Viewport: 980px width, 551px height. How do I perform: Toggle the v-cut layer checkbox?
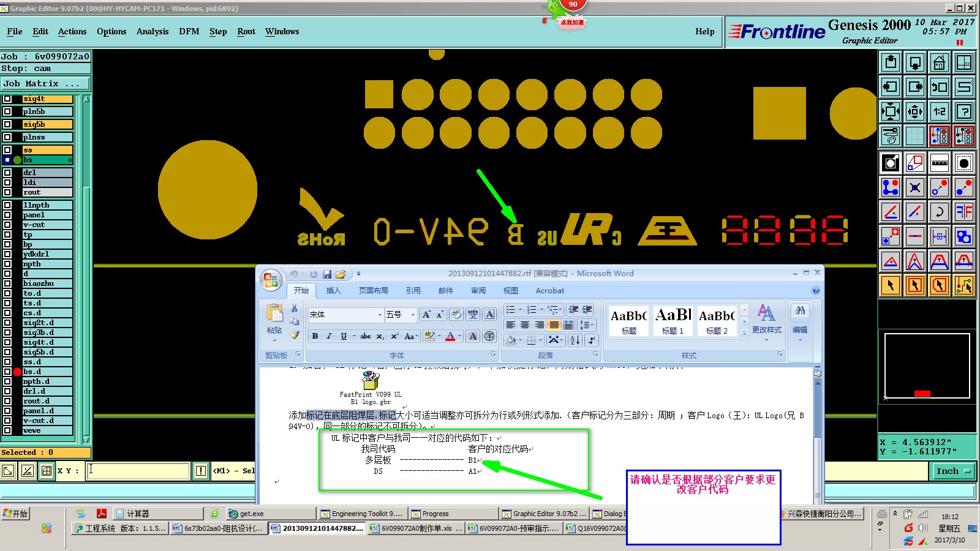pyautogui.click(x=7, y=225)
